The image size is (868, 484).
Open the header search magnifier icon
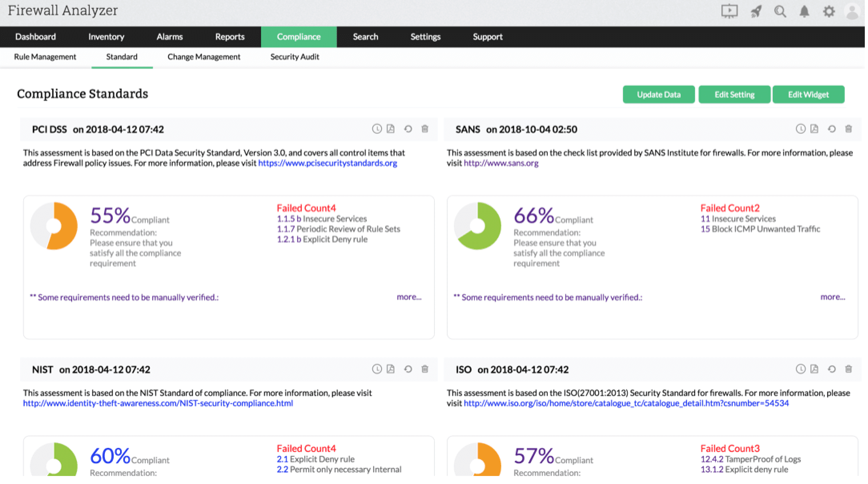780,11
